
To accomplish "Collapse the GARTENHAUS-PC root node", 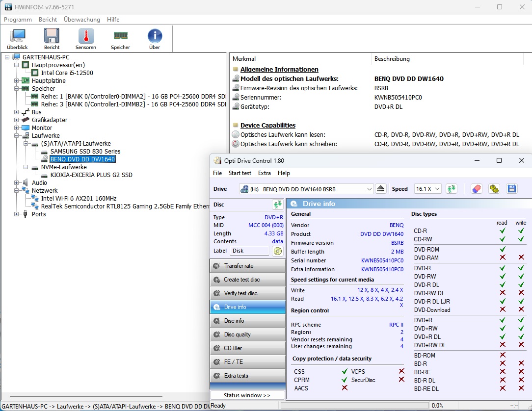I will tap(7, 57).
